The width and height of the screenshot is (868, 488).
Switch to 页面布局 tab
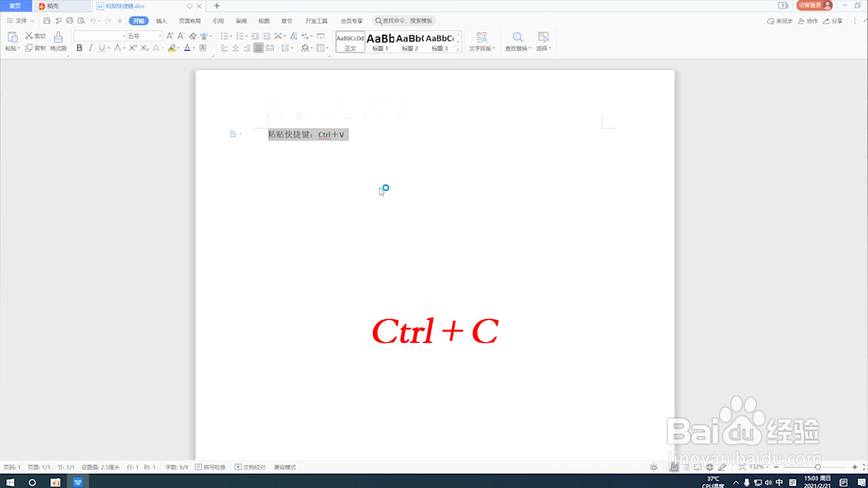pyautogui.click(x=190, y=21)
